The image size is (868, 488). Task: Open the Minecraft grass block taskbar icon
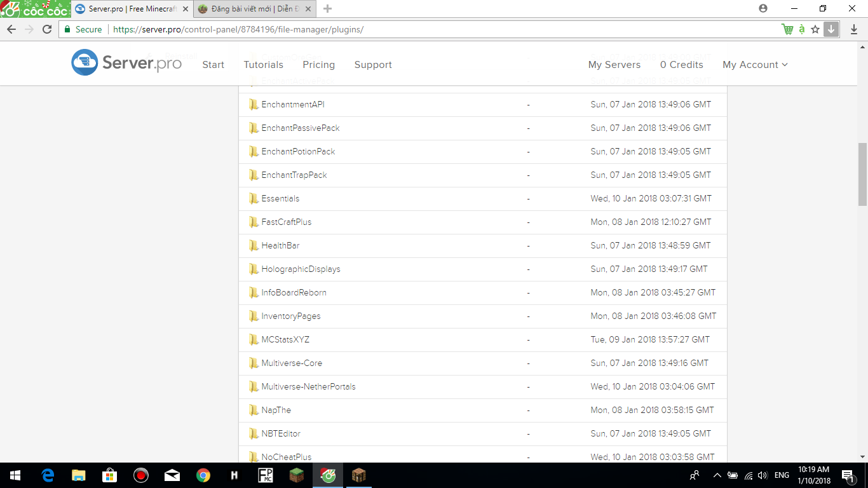click(297, 475)
